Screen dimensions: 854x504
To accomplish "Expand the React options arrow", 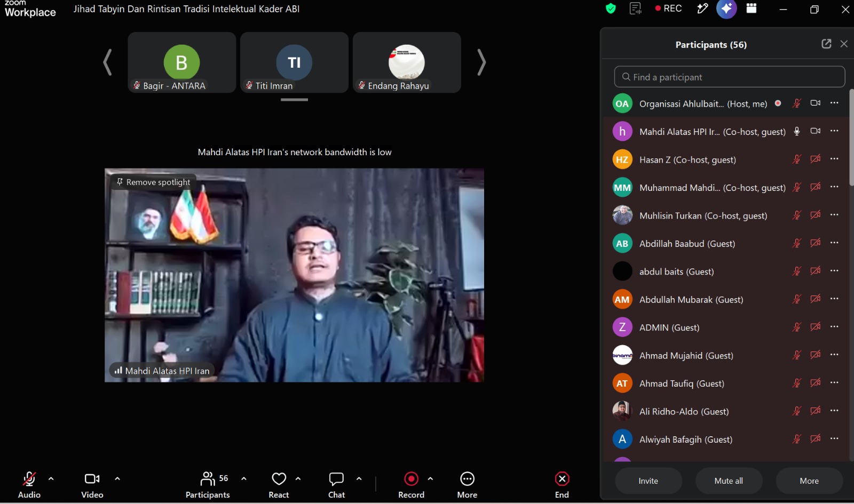I will (x=298, y=478).
